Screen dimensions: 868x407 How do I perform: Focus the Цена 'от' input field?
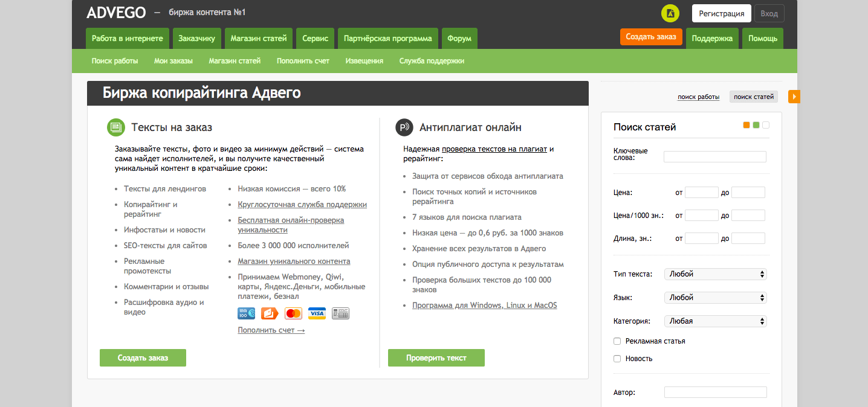point(702,193)
